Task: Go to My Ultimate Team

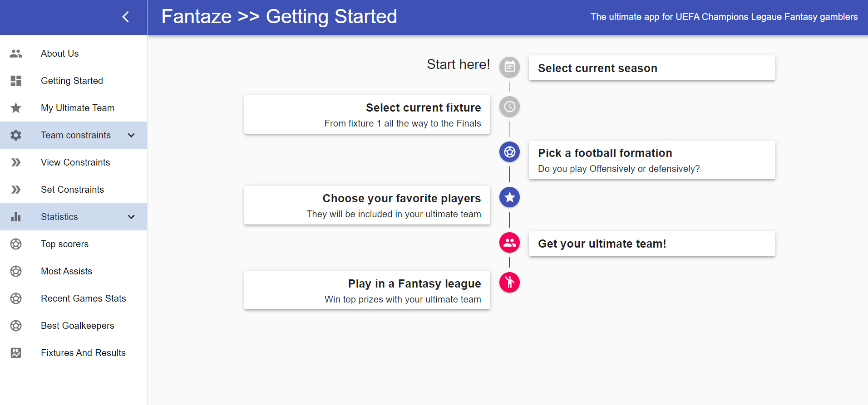Action: click(x=78, y=108)
